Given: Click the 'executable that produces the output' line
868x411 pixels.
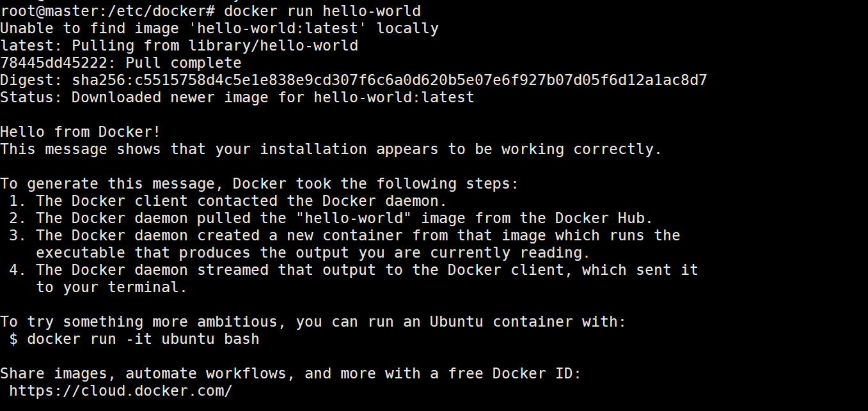Looking at the screenshot, I should click(x=313, y=252).
